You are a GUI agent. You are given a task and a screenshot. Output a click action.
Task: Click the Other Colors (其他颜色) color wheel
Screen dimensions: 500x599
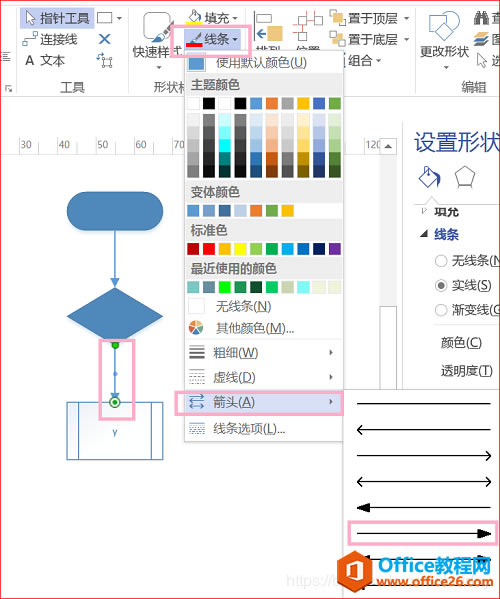tap(196, 328)
